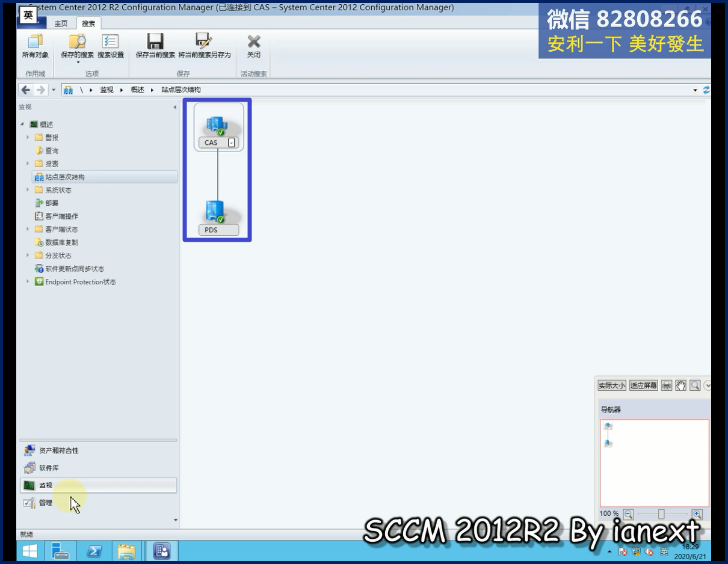The width and height of the screenshot is (728, 564).
Task: Open Windows Start from the taskbar
Action: 29,551
